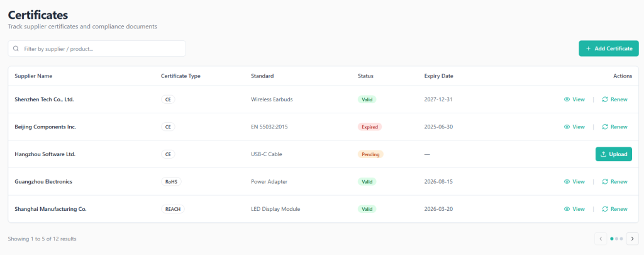Select the REACH certificate type tag

tap(173, 209)
